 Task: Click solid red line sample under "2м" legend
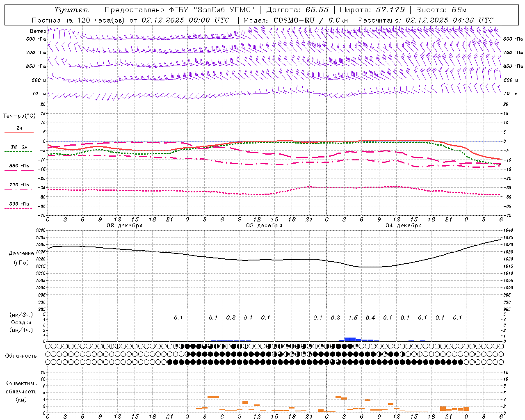click(x=19, y=133)
